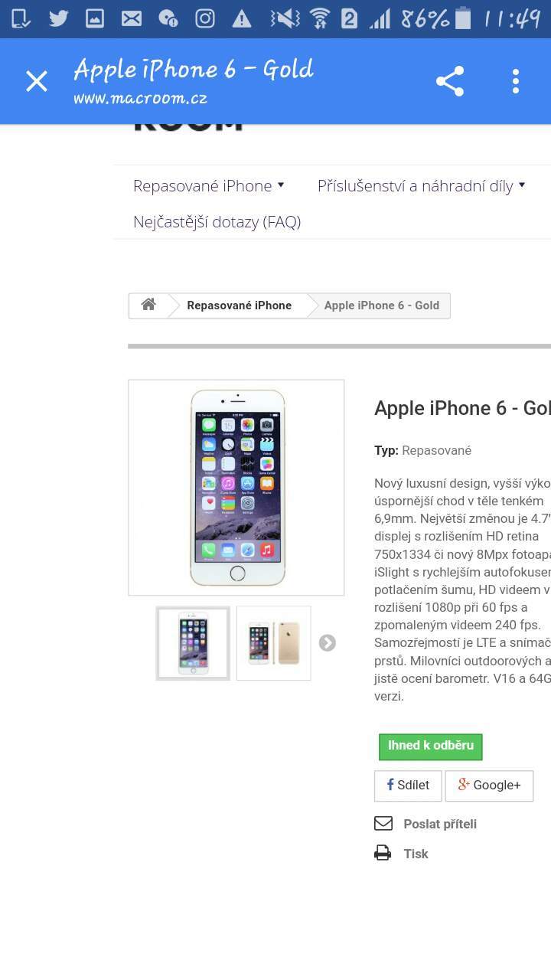Open the three-dot overflow menu
This screenshot has height=980, width=551.
tap(516, 81)
